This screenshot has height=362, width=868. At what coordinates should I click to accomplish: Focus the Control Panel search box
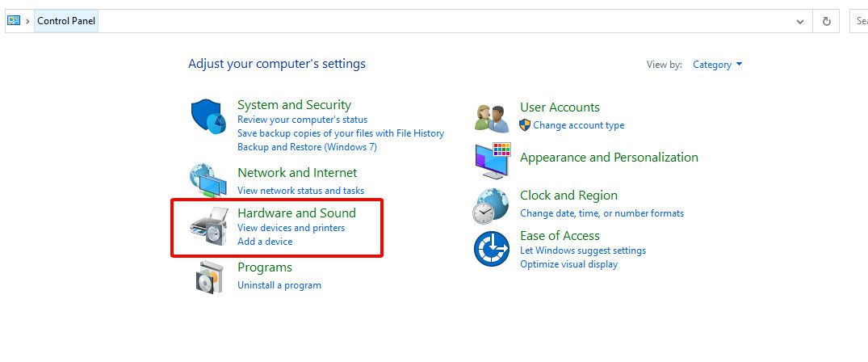click(x=859, y=21)
